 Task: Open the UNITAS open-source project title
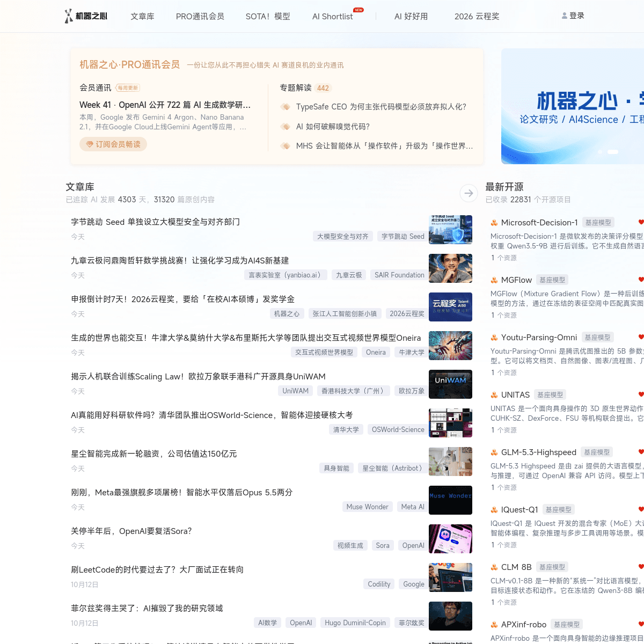click(x=515, y=395)
